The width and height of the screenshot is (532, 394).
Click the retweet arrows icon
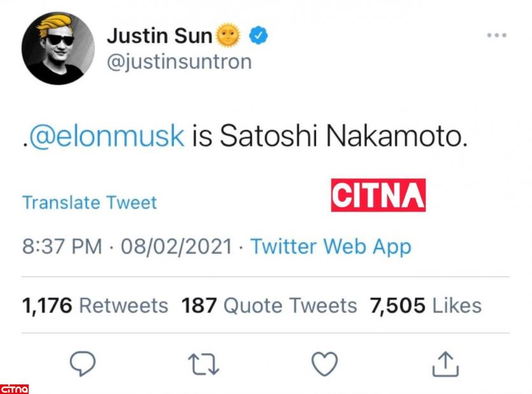(204, 363)
